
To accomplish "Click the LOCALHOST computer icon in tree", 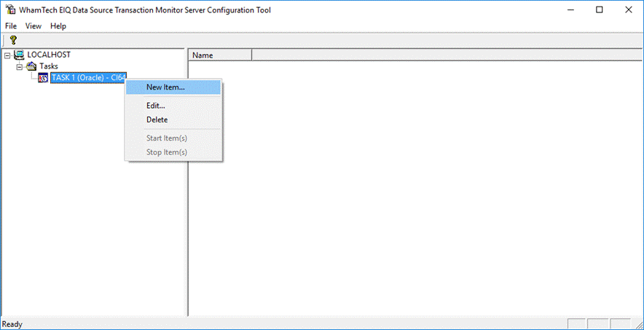I will (19, 55).
